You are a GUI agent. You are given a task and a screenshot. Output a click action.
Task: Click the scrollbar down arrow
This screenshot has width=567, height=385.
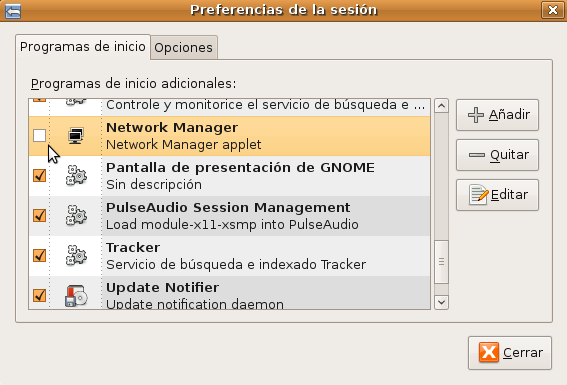441,302
